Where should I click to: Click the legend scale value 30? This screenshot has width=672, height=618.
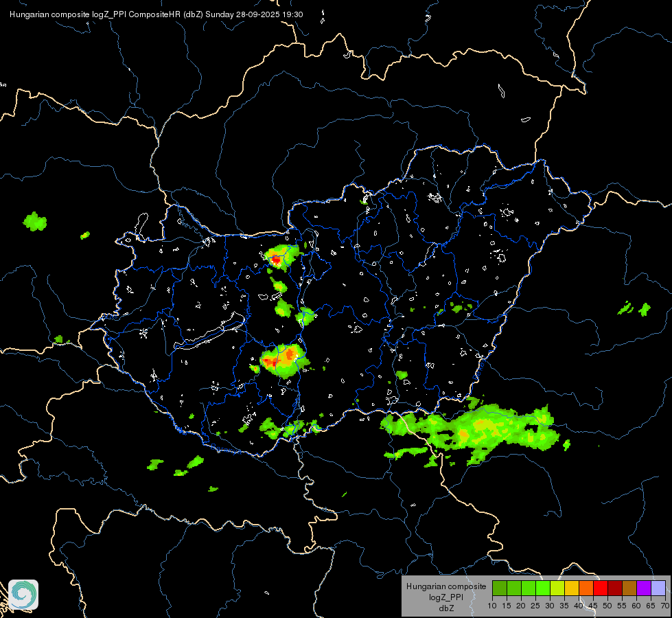(550, 606)
